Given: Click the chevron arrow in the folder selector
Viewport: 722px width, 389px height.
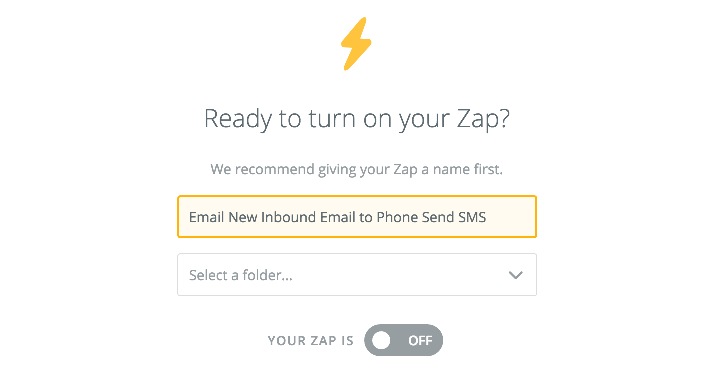Looking at the screenshot, I should [515, 275].
